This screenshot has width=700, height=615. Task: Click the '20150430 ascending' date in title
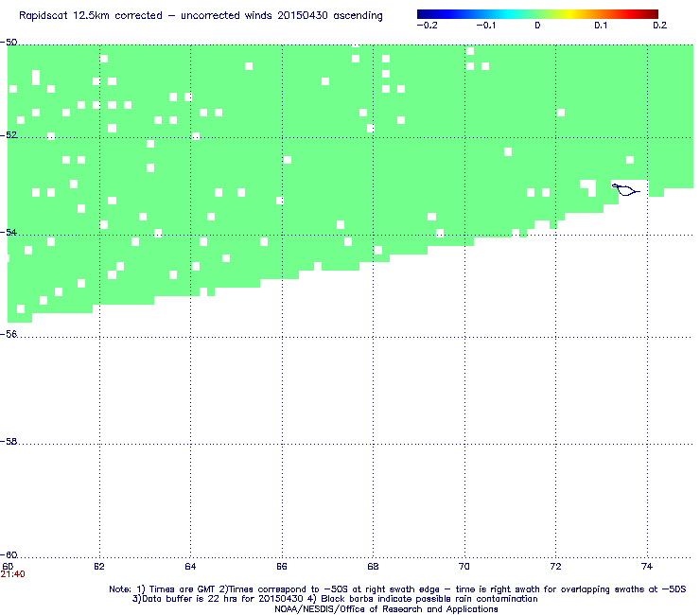pyautogui.click(x=330, y=16)
